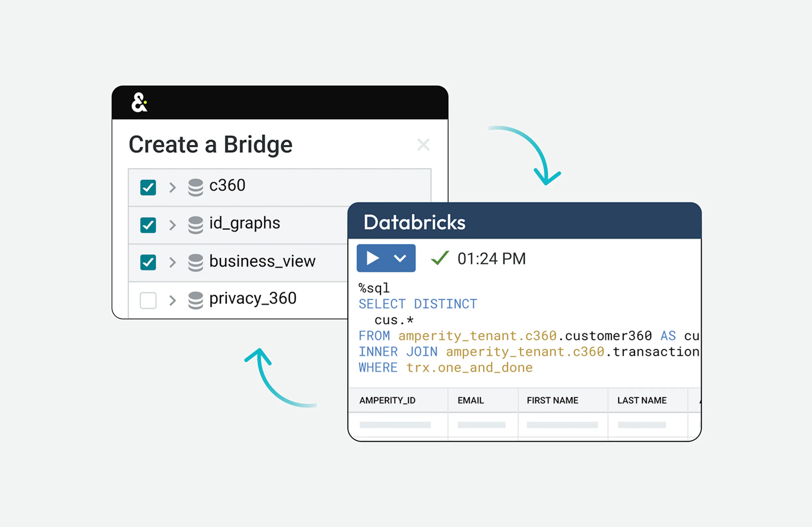This screenshot has width=812, height=527.
Task: Expand the business_view chevron
Action: click(173, 262)
